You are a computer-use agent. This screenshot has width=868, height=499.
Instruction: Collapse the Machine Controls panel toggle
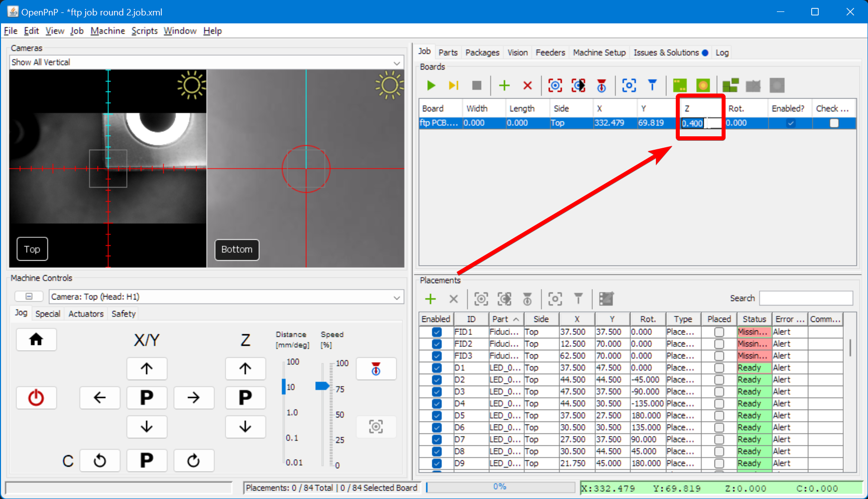(x=29, y=297)
